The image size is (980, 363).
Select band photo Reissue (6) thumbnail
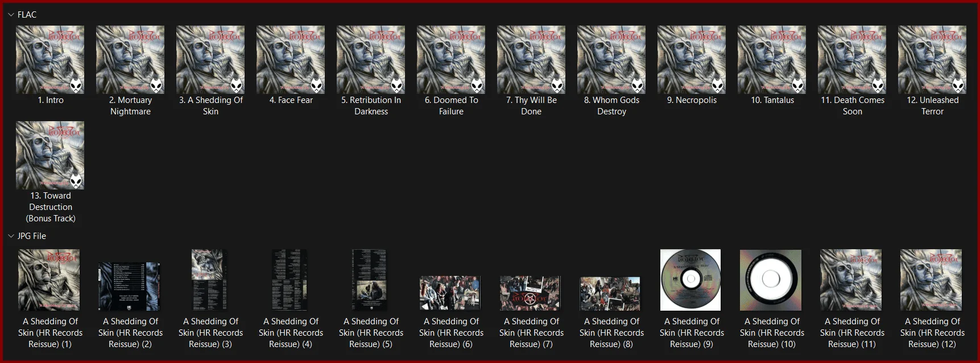click(450, 293)
